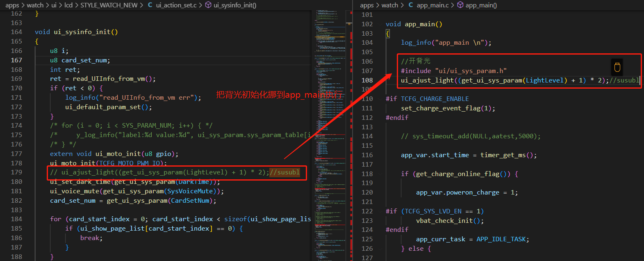Select apps breadcrumb in the left editor

[x=12, y=5]
